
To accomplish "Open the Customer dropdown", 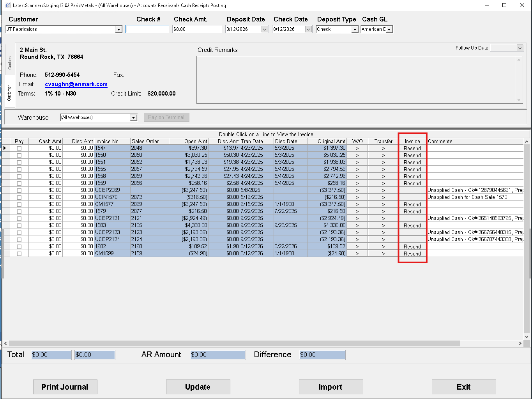I will pos(118,29).
